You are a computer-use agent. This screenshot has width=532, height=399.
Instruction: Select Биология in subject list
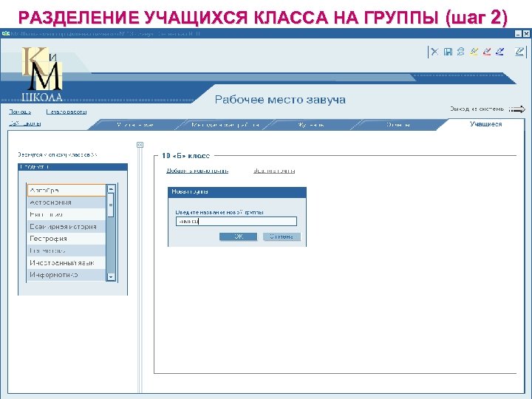coord(66,214)
